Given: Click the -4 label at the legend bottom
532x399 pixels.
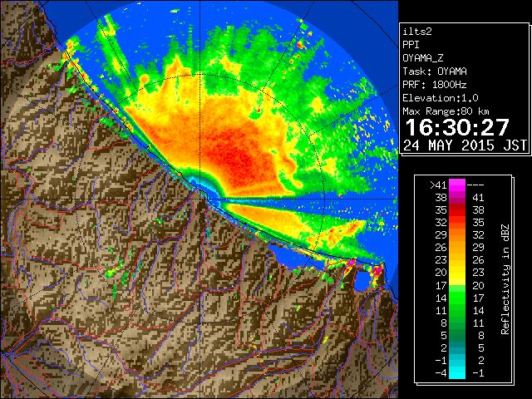Looking at the screenshot, I should 441,373.
